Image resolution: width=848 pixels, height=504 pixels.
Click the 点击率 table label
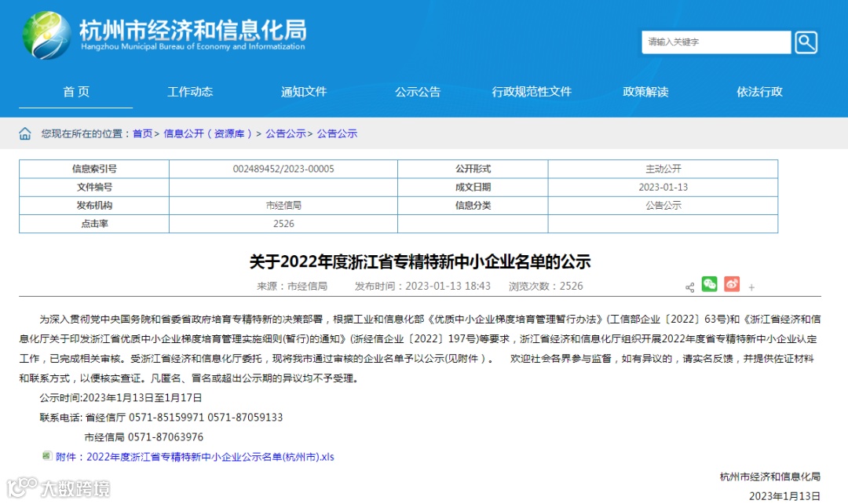coord(94,224)
